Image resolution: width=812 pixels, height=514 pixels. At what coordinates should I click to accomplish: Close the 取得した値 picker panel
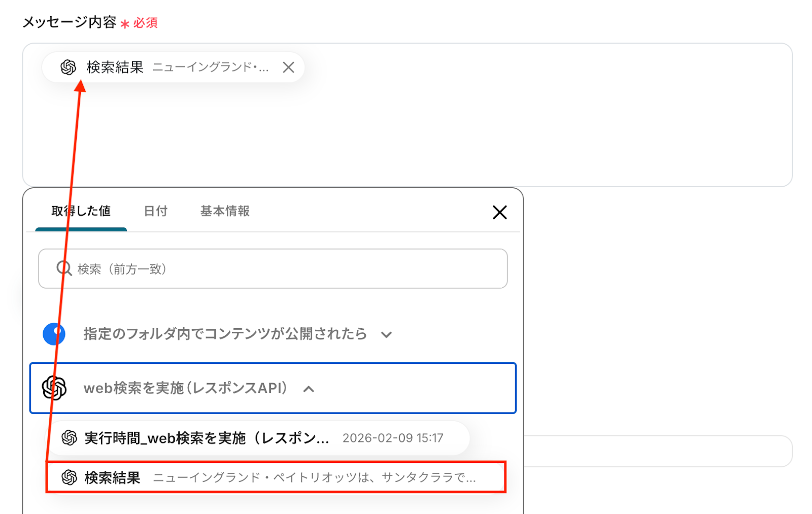[x=499, y=212]
